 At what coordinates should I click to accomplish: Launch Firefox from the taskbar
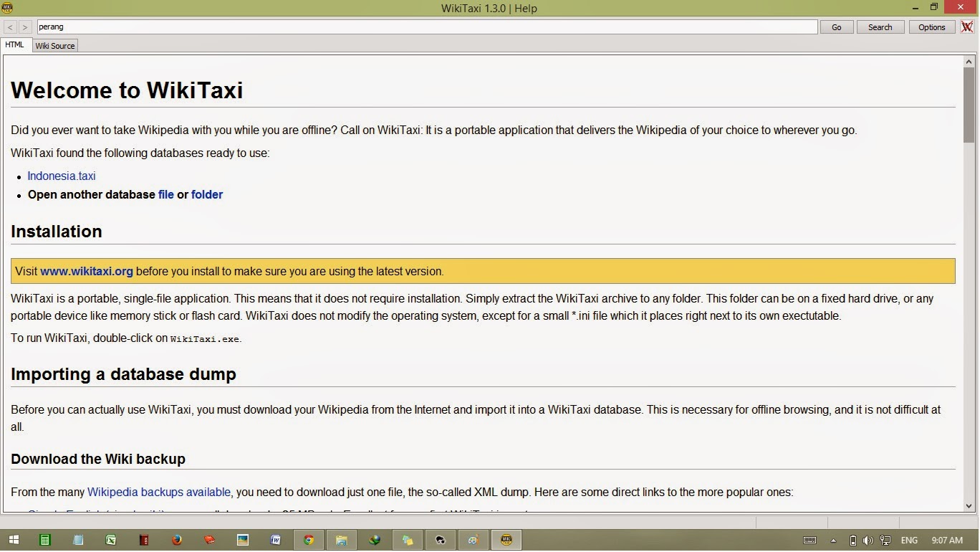pyautogui.click(x=177, y=540)
